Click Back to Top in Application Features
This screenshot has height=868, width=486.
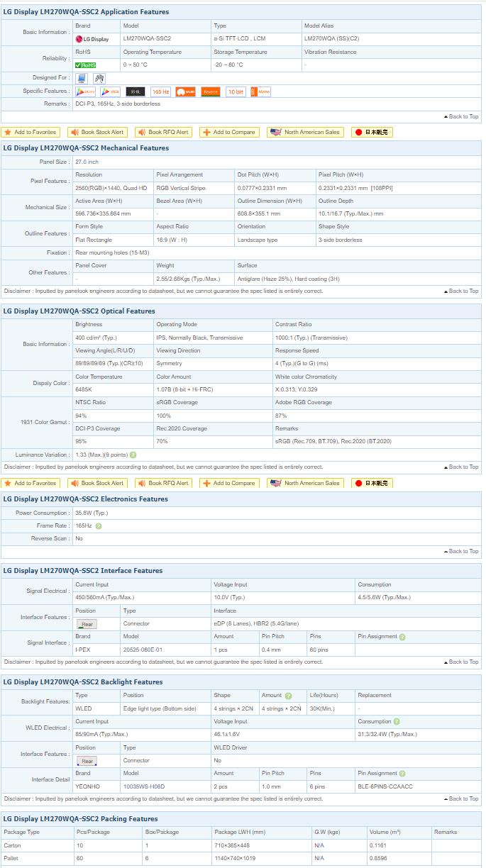pyautogui.click(x=461, y=116)
